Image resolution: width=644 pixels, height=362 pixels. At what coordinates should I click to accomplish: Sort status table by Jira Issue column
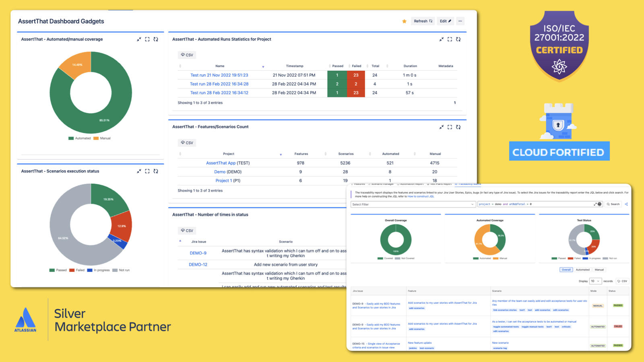coord(198,242)
